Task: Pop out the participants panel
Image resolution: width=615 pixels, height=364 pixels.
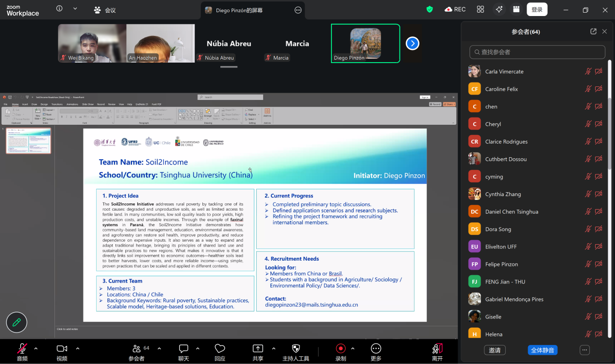Action: (x=593, y=32)
